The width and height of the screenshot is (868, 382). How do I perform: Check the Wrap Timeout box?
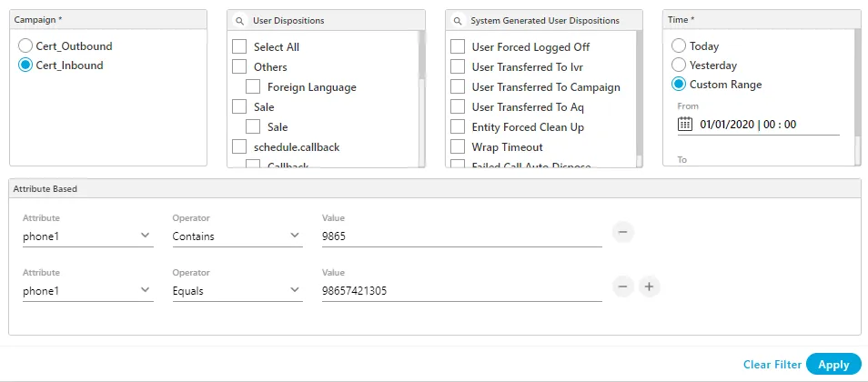pos(458,146)
